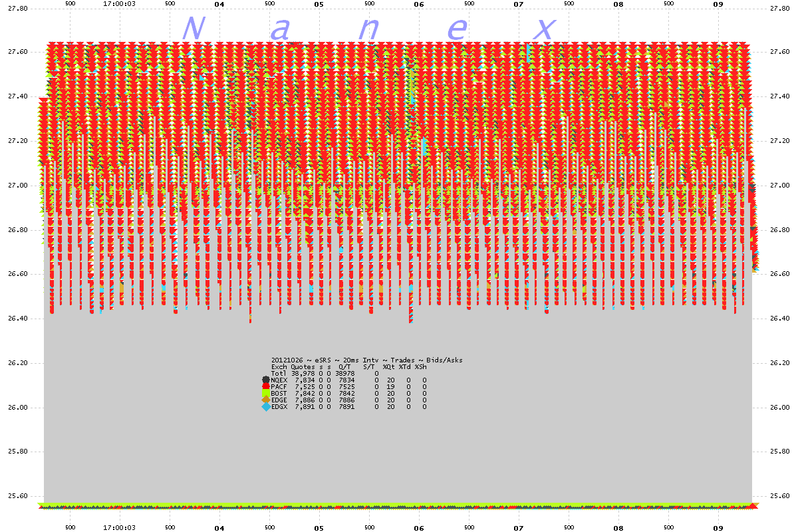Click the 27.60 label on the right price axis
Screen dimensions: 798x532
click(x=779, y=53)
